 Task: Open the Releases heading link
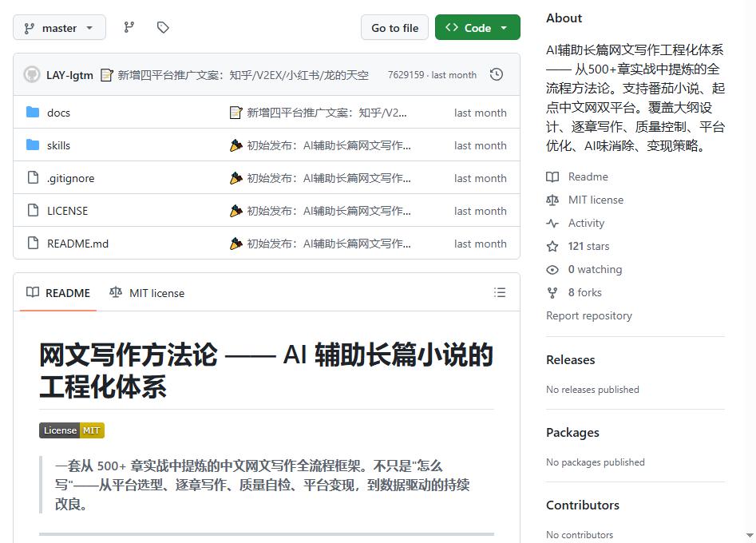pos(570,360)
